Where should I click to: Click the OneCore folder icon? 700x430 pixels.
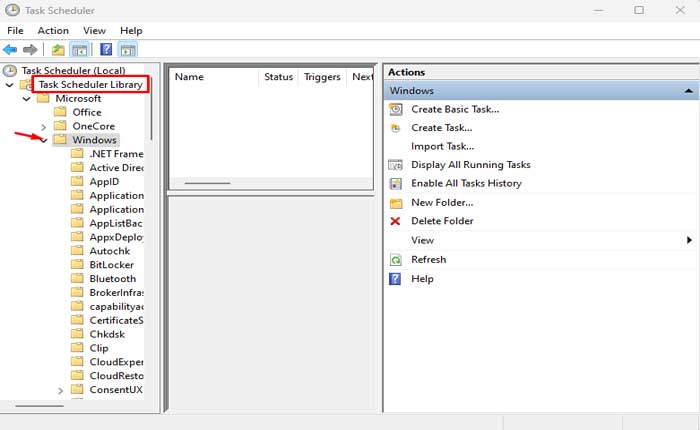coord(60,125)
